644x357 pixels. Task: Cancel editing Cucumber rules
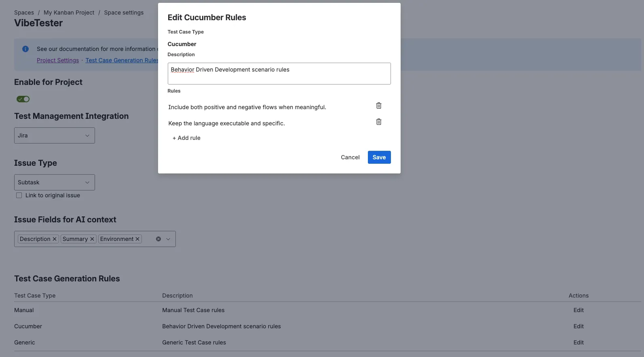coord(350,157)
